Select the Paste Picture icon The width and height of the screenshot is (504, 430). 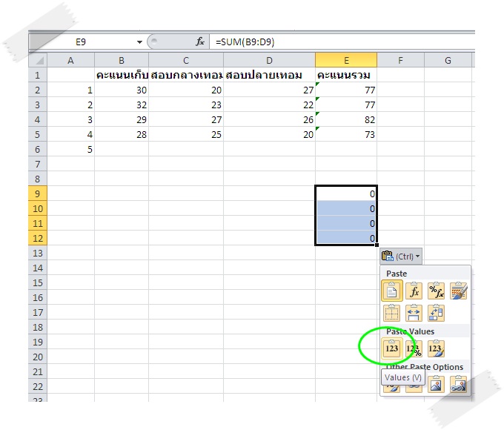coord(436,384)
